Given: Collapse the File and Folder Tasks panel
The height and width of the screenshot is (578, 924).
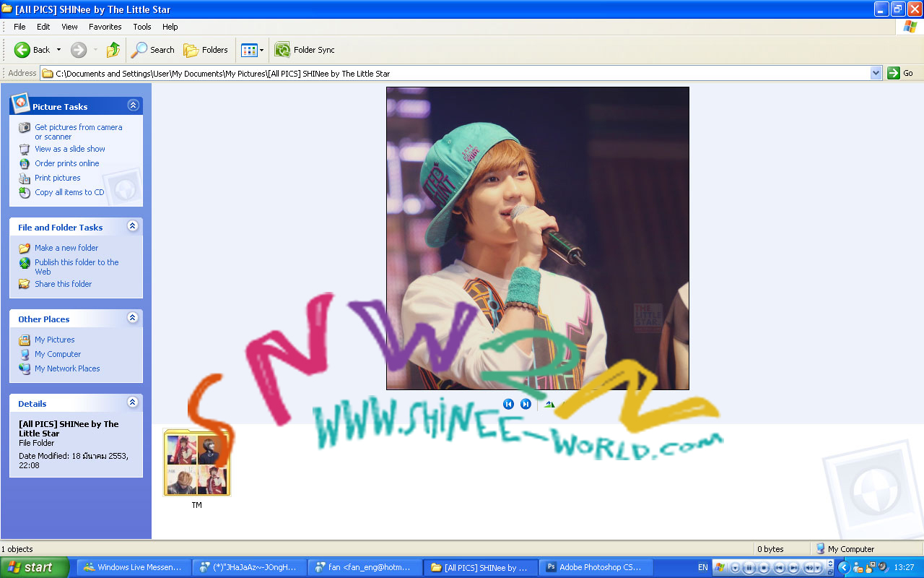Looking at the screenshot, I should [x=133, y=226].
